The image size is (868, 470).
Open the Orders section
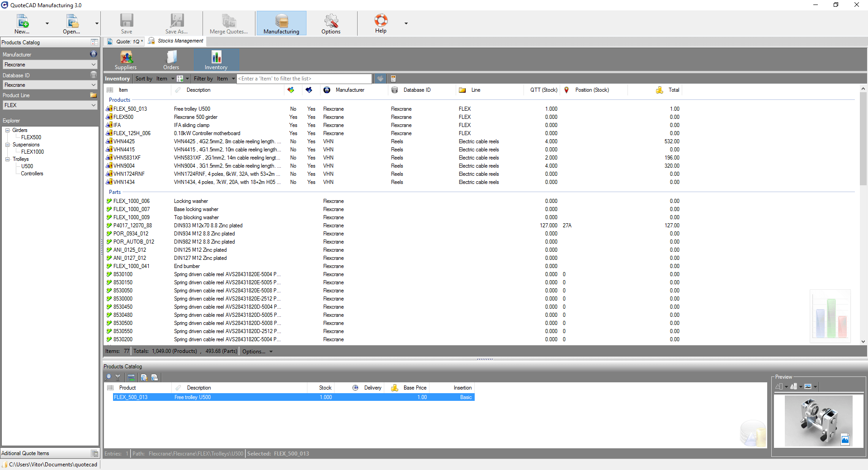click(x=171, y=60)
